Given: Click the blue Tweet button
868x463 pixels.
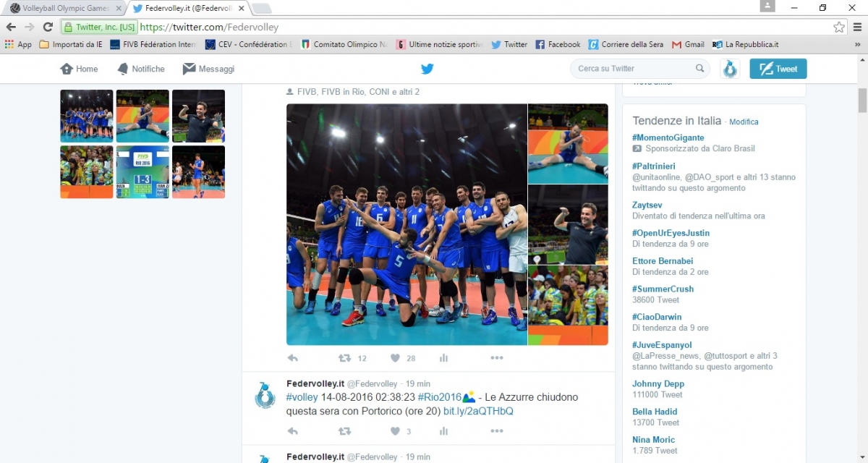Looking at the screenshot, I should [x=778, y=69].
